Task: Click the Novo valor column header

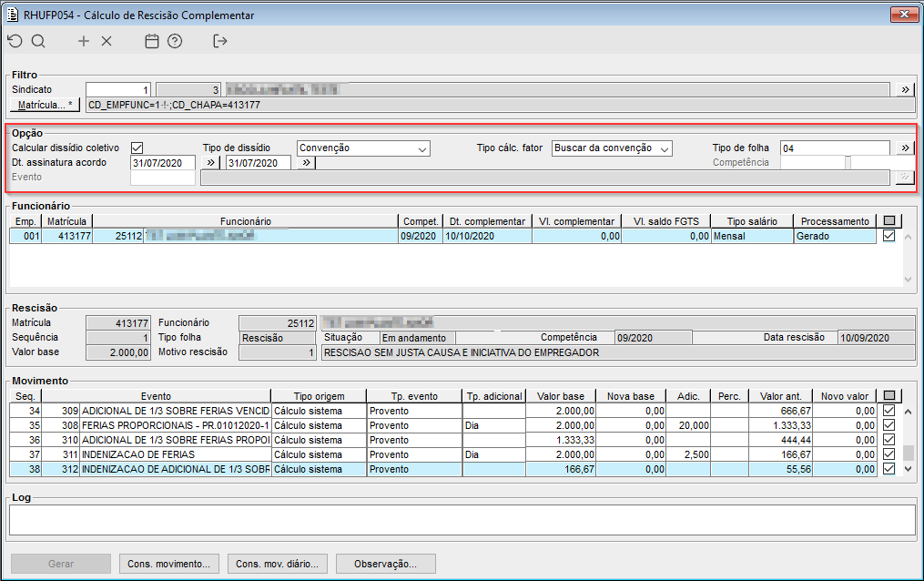Action: pyautogui.click(x=845, y=396)
